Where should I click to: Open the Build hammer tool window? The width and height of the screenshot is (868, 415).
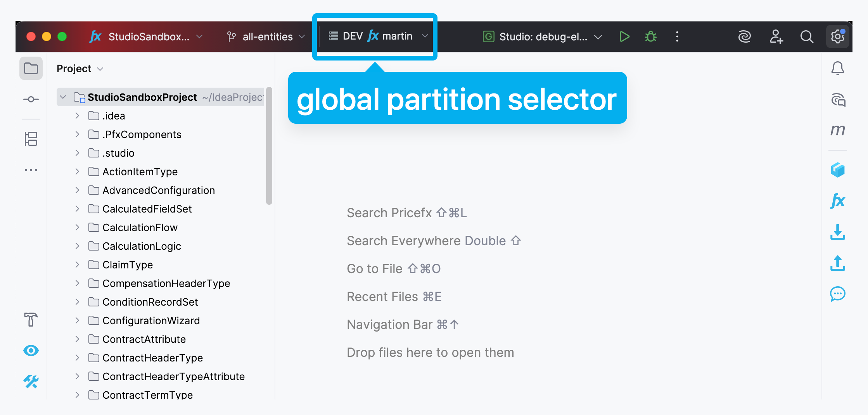(x=31, y=320)
